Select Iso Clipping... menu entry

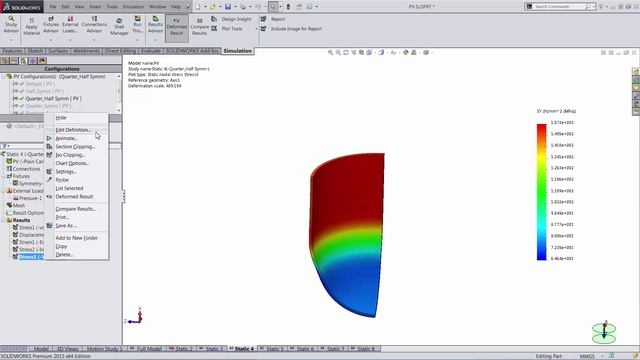click(70, 155)
